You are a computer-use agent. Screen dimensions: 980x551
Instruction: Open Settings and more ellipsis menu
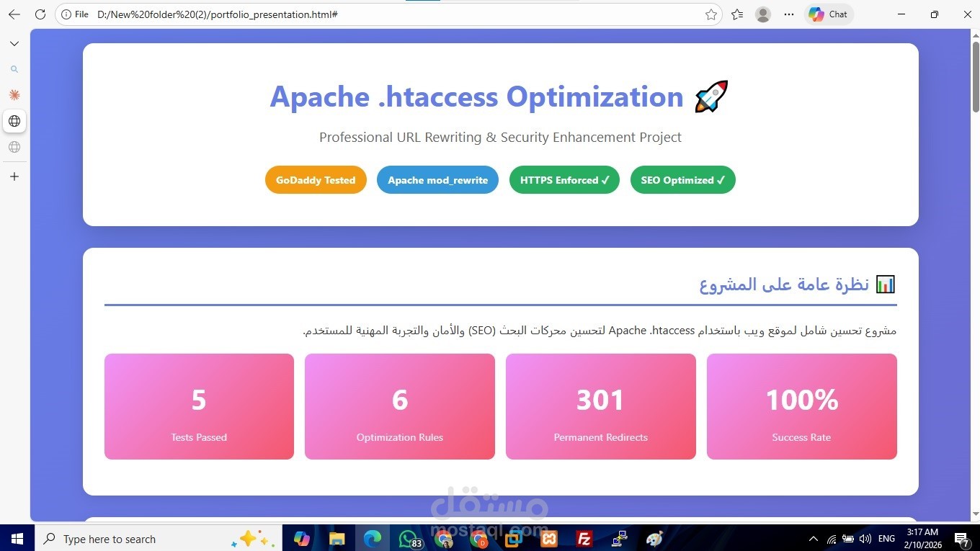[x=789, y=14]
